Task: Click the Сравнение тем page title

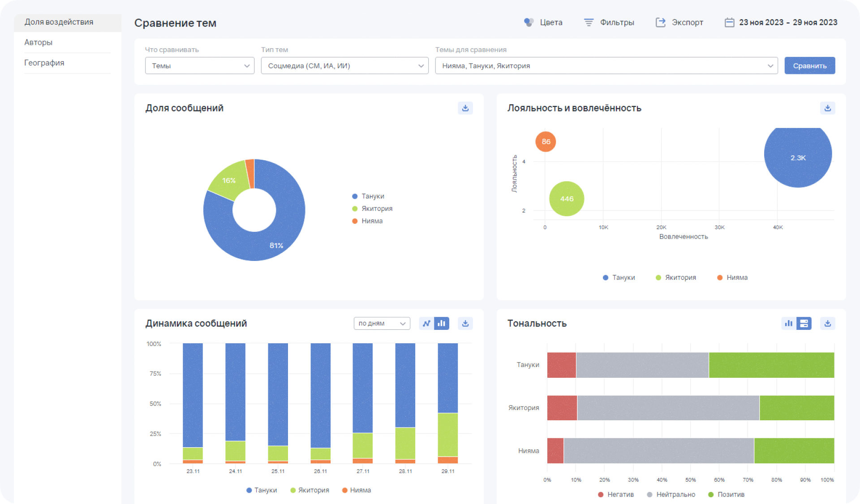Action: point(175,23)
